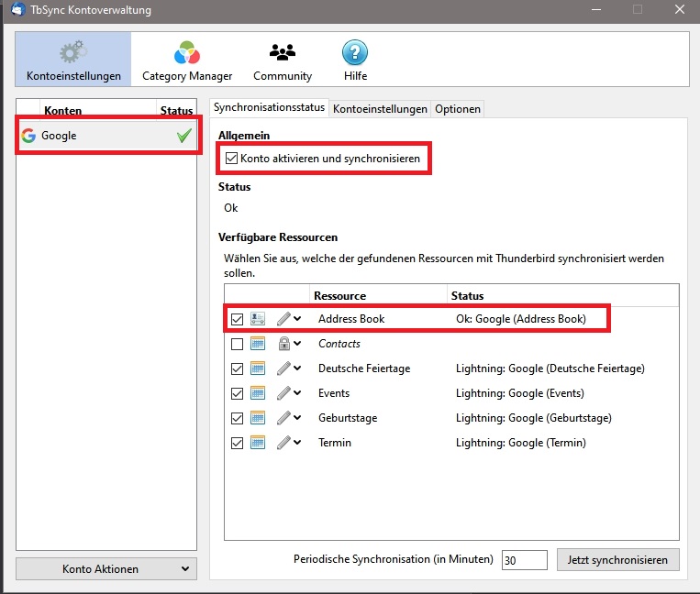This screenshot has width=700, height=594.
Task: Expand access mode arrow for Events
Action: [297, 393]
